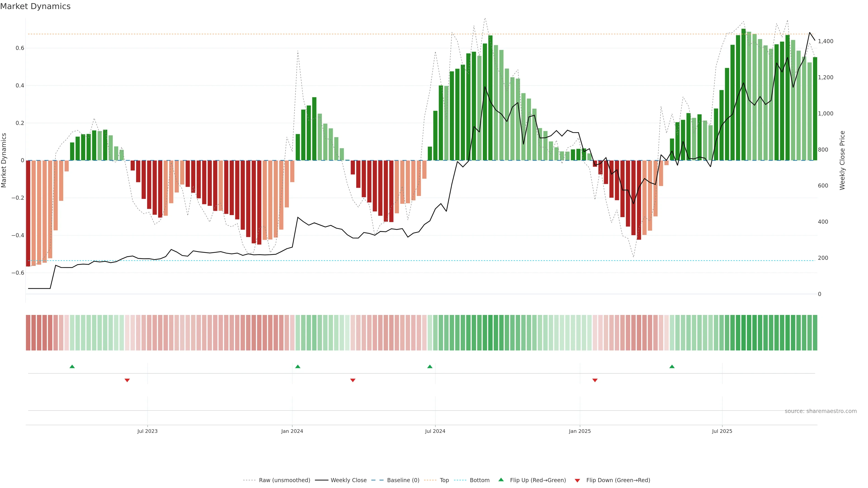
Task: Click the flip-up marker at Jan 2024
Action: click(x=297, y=366)
